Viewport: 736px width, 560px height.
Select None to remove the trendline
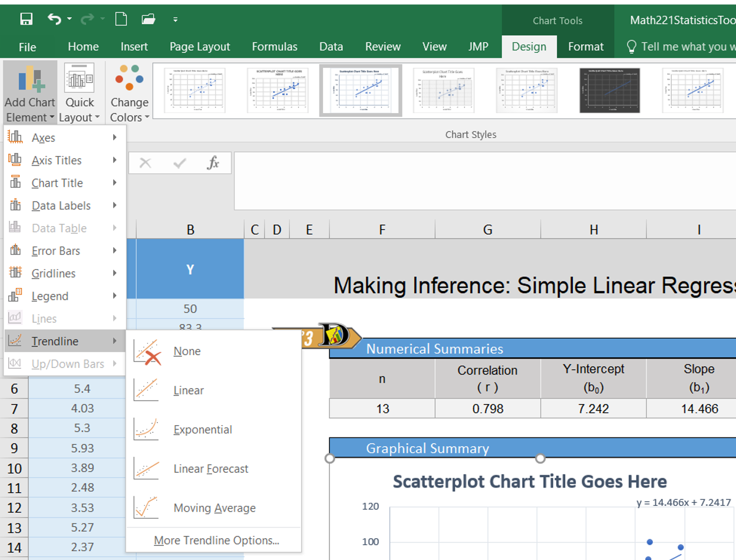[187, 352]
